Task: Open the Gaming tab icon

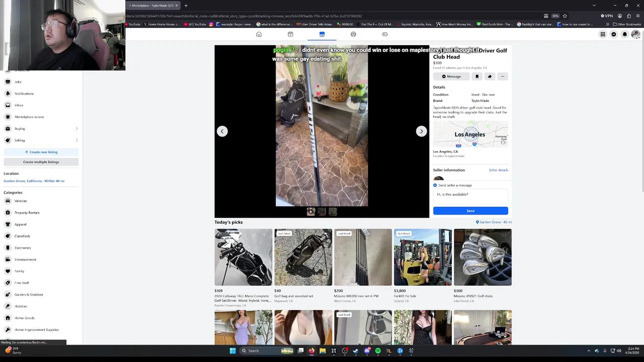Action: click(x=385, y=34)
